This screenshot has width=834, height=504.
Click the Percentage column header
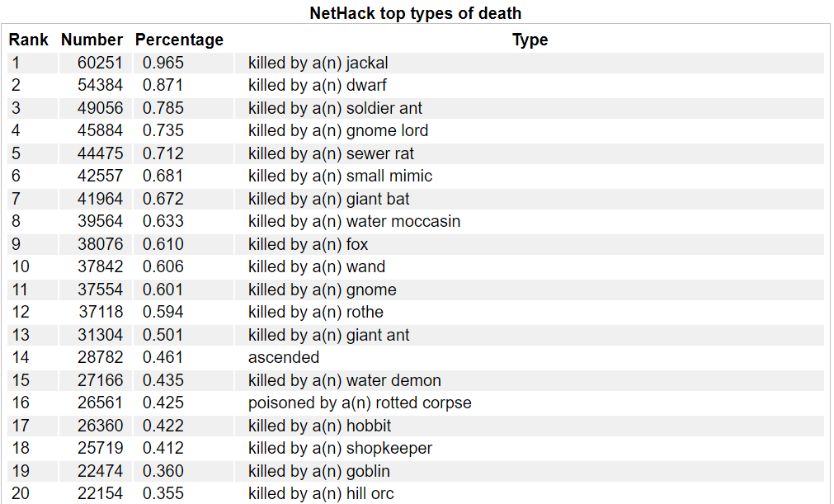pos(179,40)
